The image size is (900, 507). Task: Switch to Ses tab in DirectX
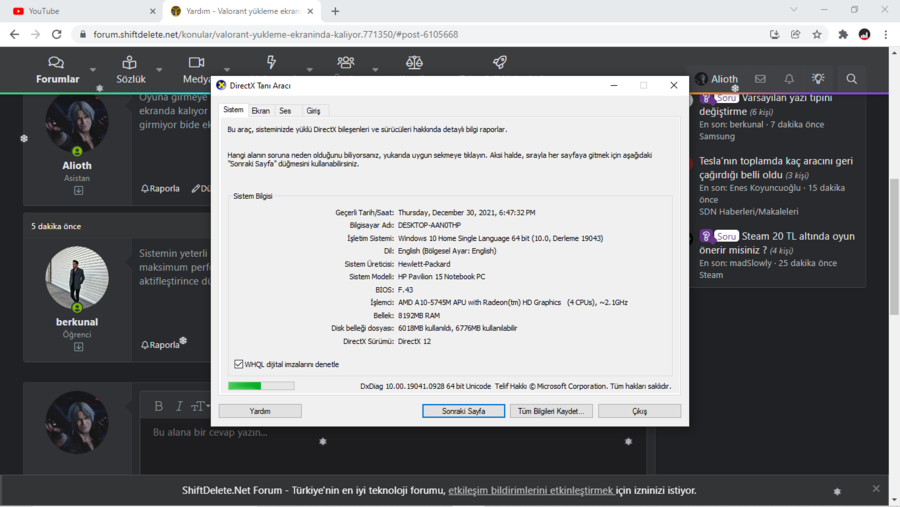[x=285, y=111]
